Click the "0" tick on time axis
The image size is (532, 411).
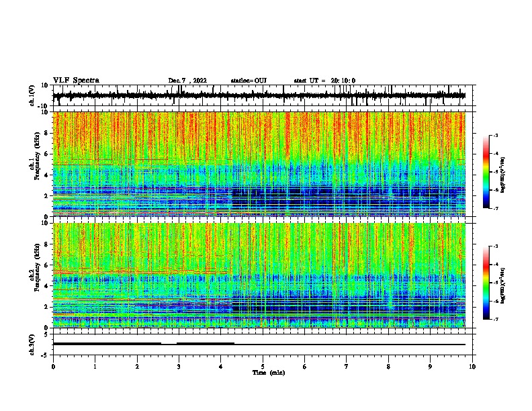(x=53, y=366)
